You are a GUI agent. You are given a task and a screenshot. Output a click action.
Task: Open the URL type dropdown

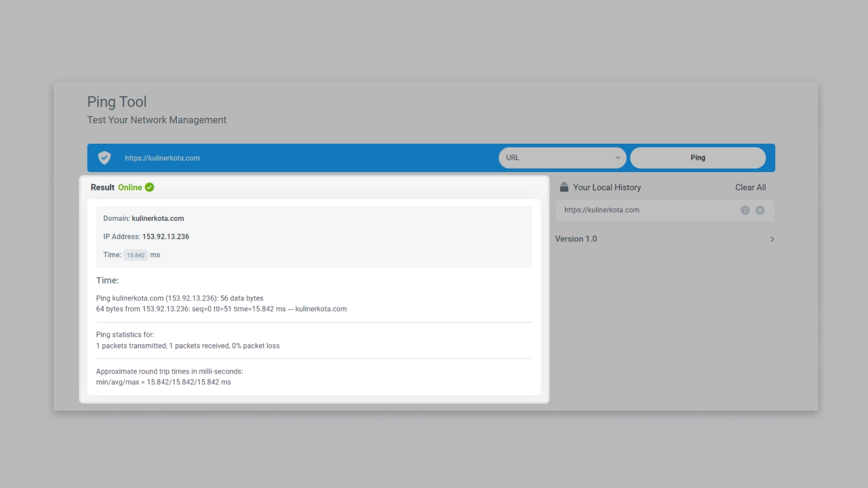(x=562, y=158)
